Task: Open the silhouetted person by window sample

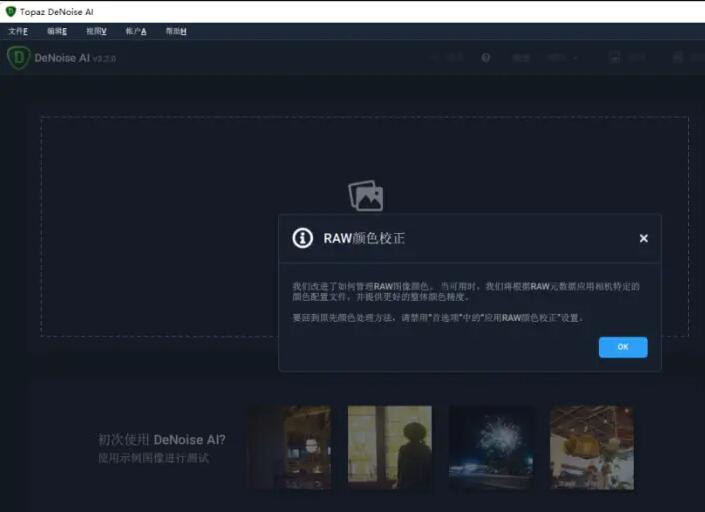Action: [x=390, y=447]
